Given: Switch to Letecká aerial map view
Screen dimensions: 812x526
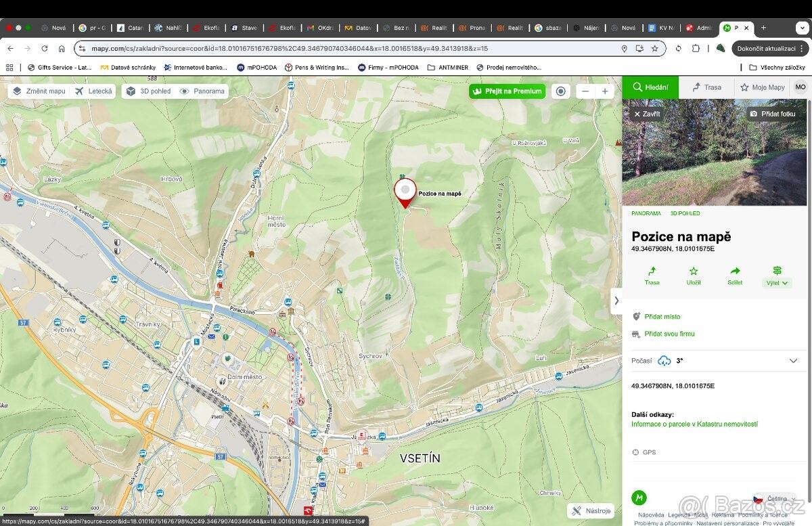Looking at the screenshot, I should tap(93, 91).
